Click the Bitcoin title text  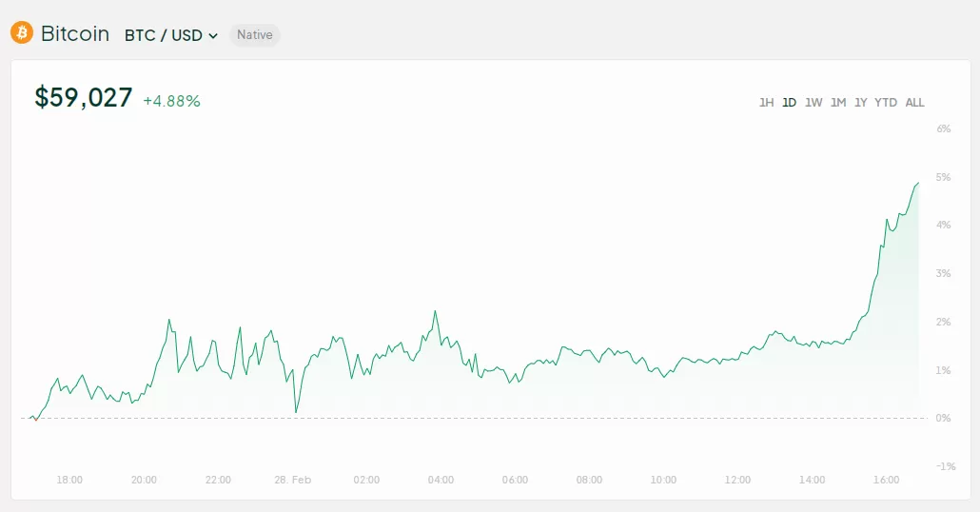click(75, 33)
